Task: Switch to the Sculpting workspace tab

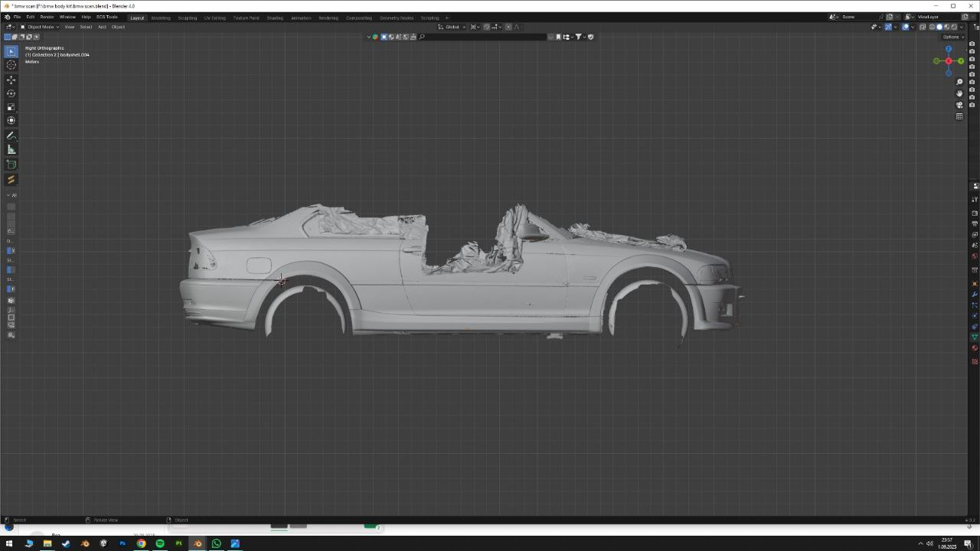Action: 187,18
